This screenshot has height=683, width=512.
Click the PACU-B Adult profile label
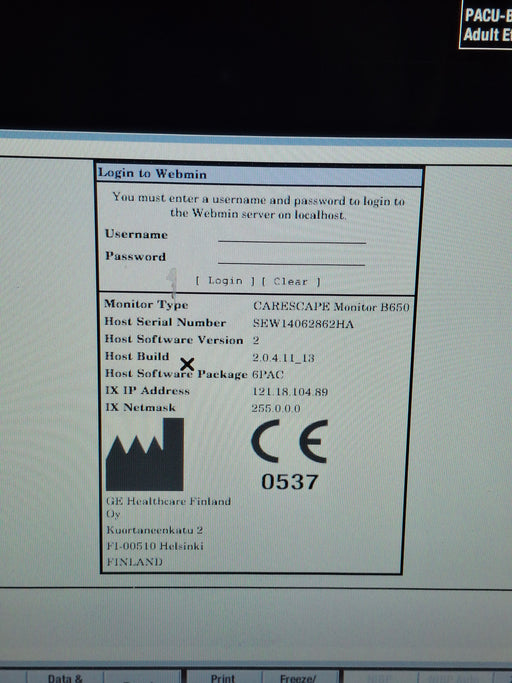pos(486,24)
